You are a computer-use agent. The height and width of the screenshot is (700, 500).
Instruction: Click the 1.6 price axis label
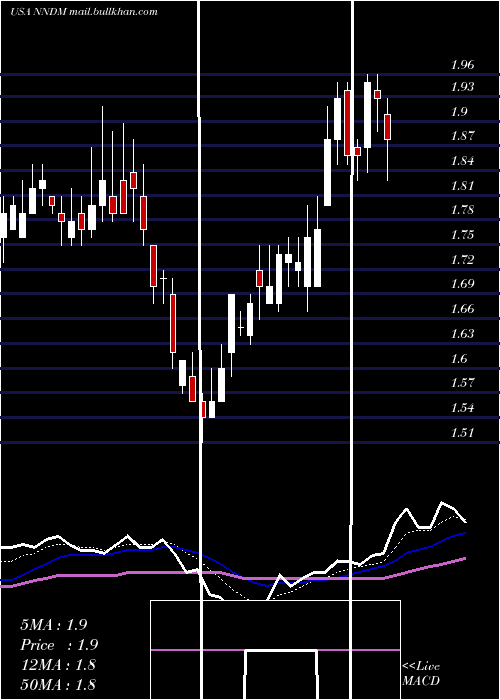point(459,359)
